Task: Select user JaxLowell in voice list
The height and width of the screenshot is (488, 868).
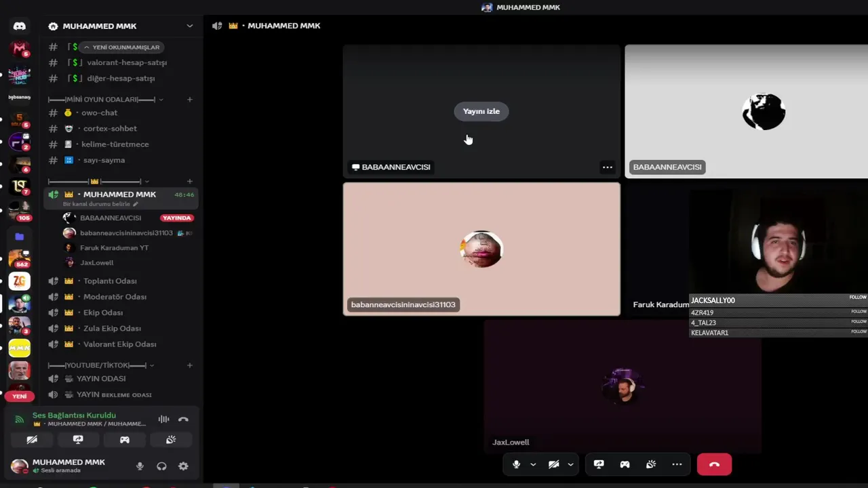Action: (x=97, y=262)
